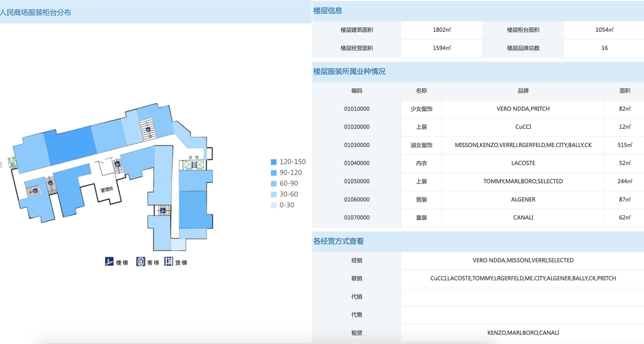Select the 管理处 room on the floor map
Image resolution: width=644 pixels, height=344 pixels.
(107, 191)
